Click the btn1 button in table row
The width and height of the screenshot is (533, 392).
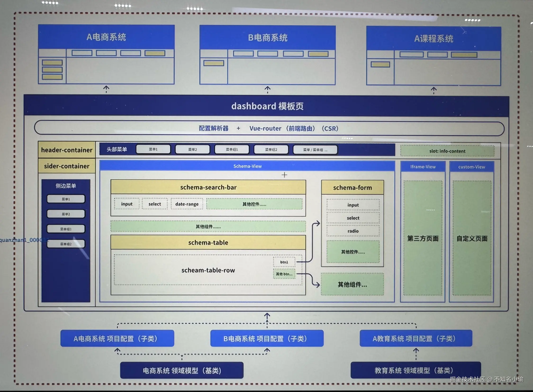[284, 262]
